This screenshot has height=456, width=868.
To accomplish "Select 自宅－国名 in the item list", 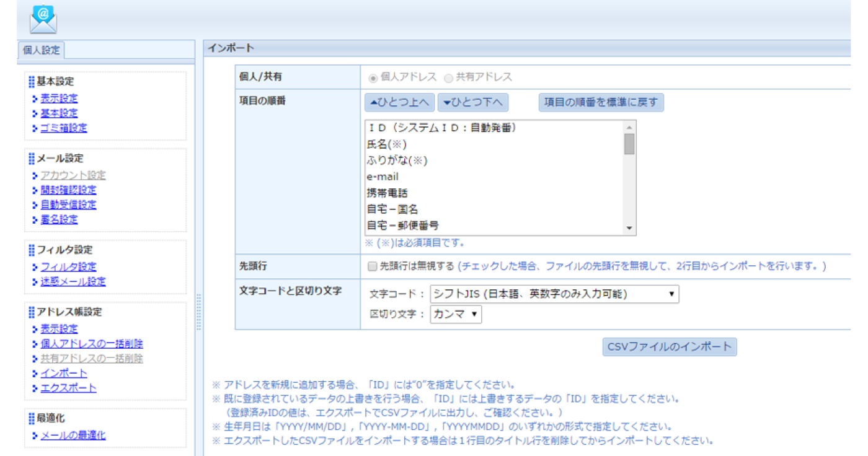I will [x=494, y=209].
